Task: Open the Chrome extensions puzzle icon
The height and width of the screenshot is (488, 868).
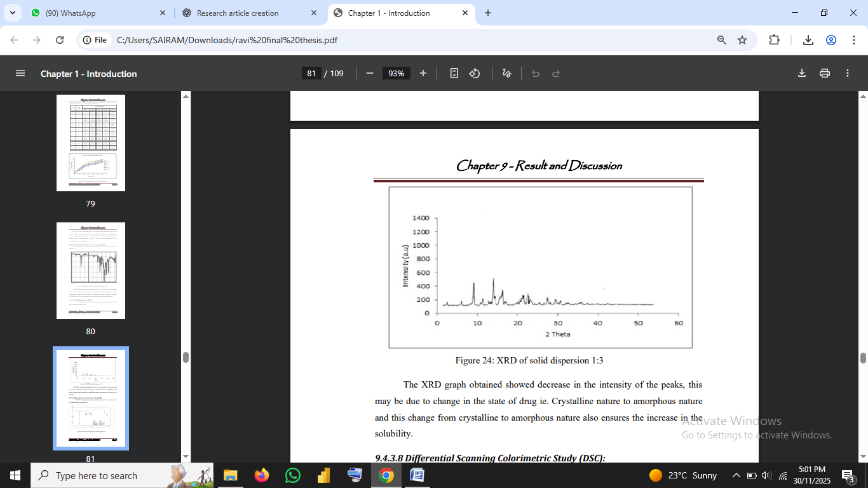Action: [774, 40]
